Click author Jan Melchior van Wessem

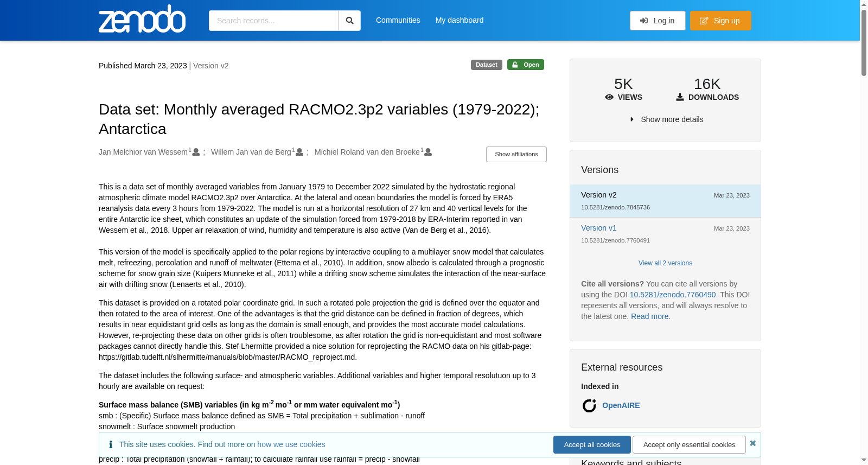click(x=143, y=152)
